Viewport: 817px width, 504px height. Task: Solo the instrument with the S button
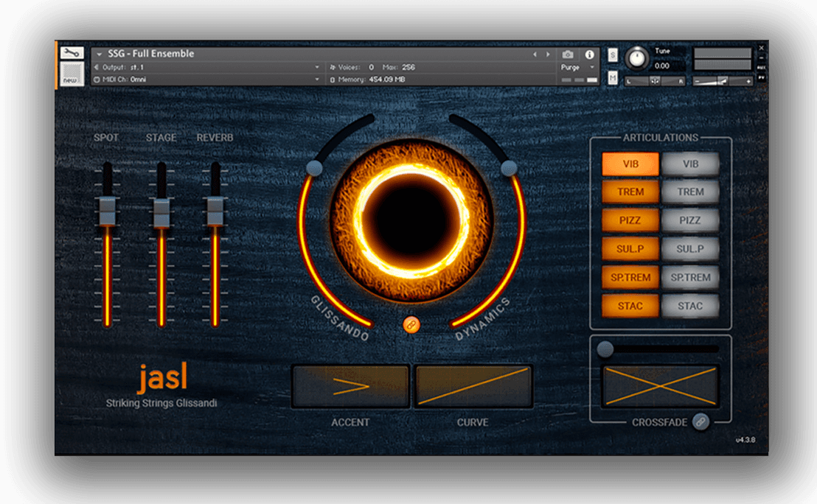coord(613,55)
